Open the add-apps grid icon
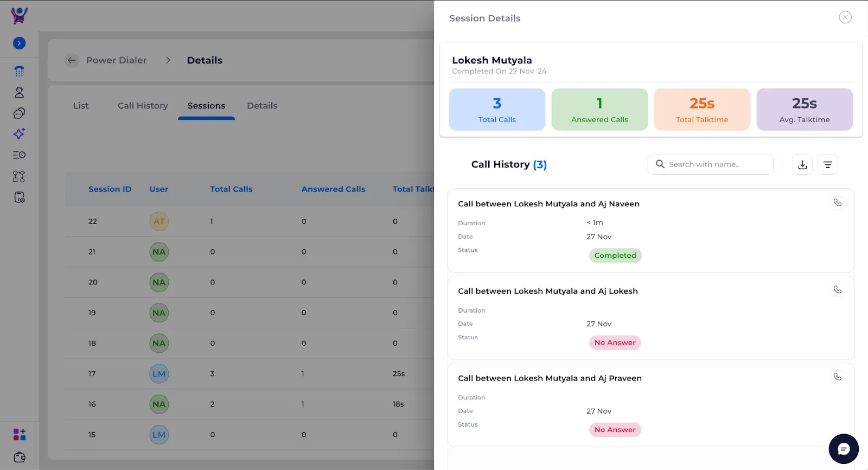 19,435
